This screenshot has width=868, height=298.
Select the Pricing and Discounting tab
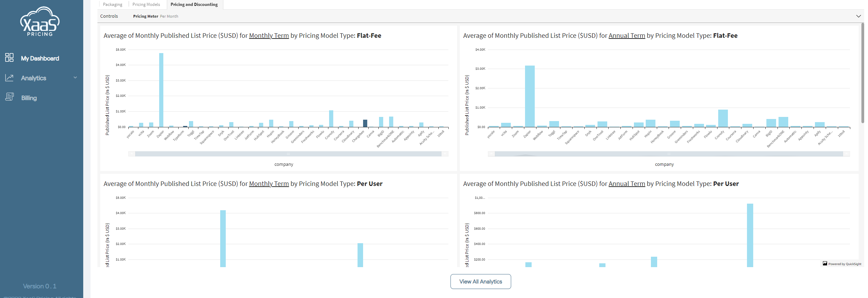194,5
